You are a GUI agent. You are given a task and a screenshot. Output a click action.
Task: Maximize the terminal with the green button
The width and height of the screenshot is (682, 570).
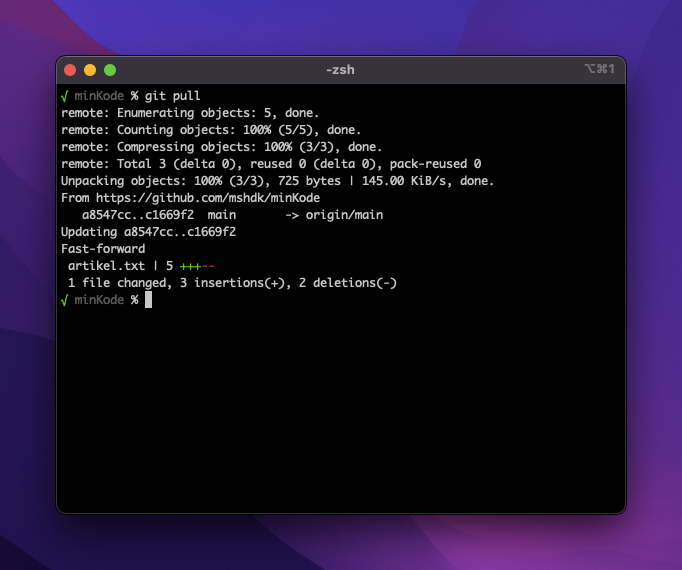[110, 70]
